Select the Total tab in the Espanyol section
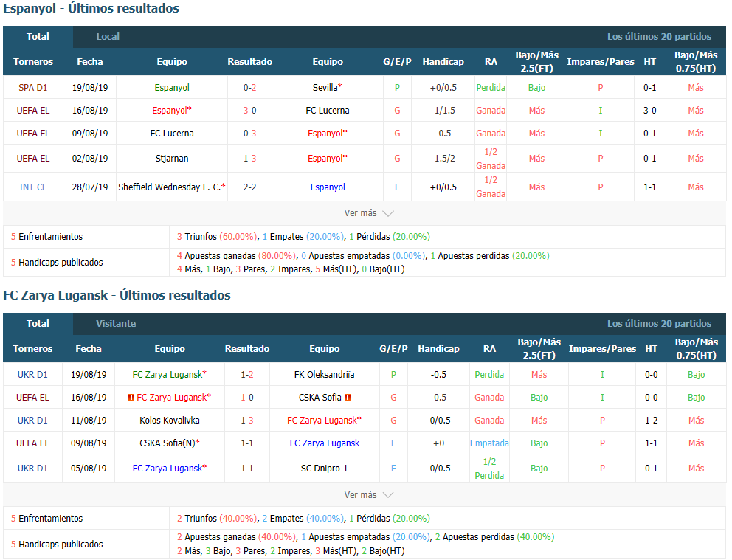Screen dimensions: 732x560 [x=38, y=37]
